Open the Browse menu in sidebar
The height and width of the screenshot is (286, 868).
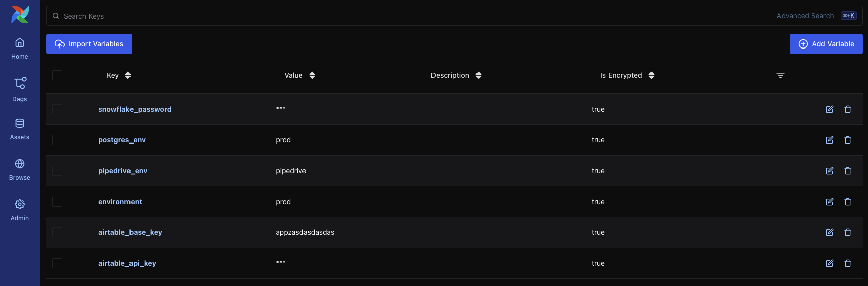[x=20, y=169]
